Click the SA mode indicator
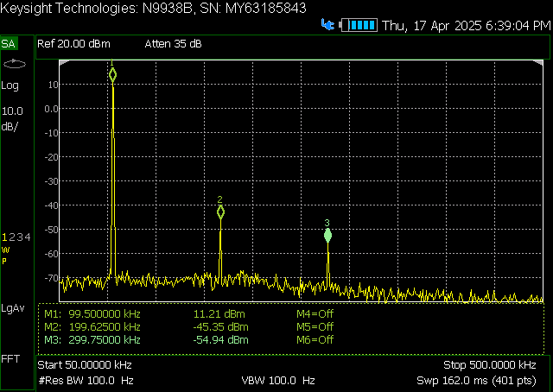The image size is (553, 392). coord(8,44)
